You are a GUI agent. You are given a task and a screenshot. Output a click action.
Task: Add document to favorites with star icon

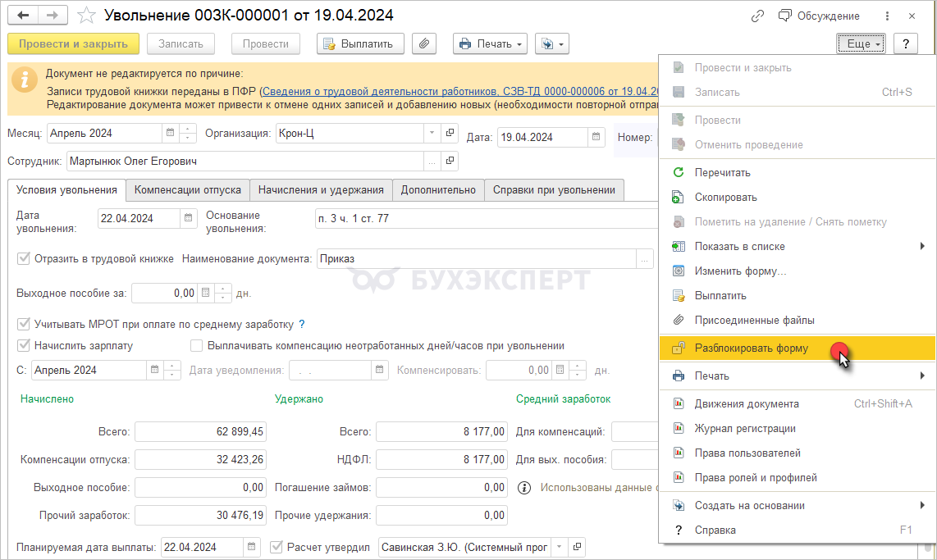[x=85, y=16]
